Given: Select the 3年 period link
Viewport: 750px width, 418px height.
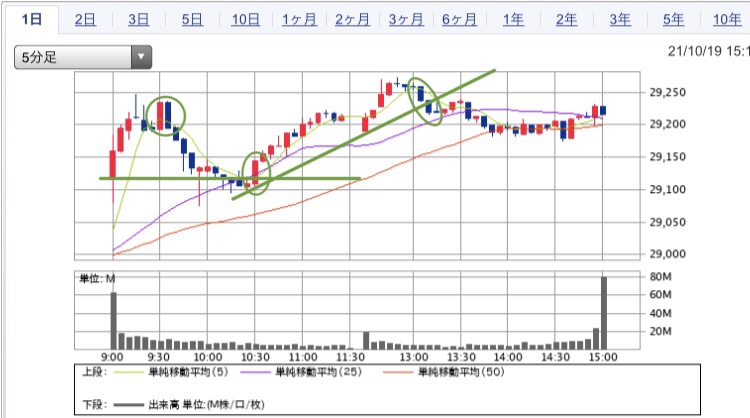Looking at the screenshot, I should [620, 20].
